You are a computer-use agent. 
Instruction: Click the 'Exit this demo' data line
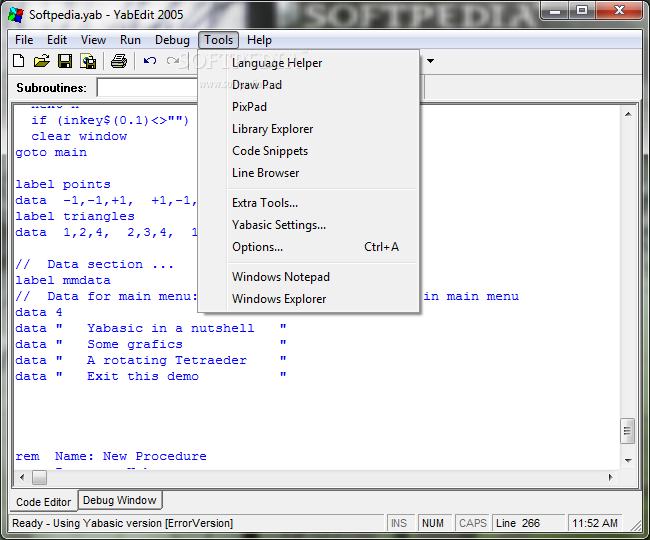[151, 376]
